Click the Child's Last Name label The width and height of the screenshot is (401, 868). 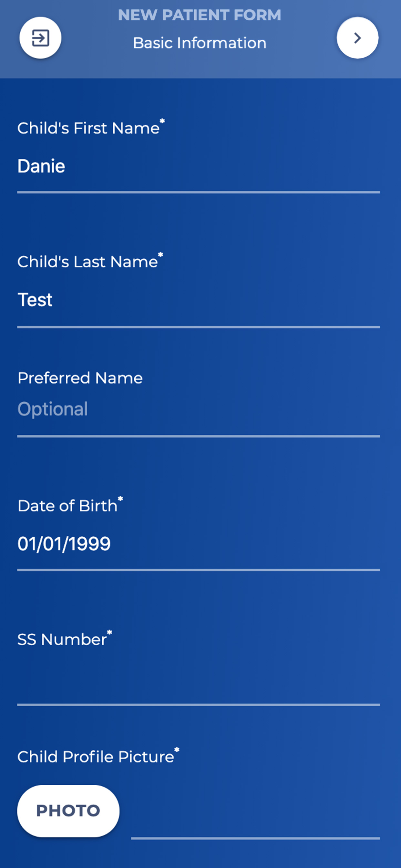(87, 262)
